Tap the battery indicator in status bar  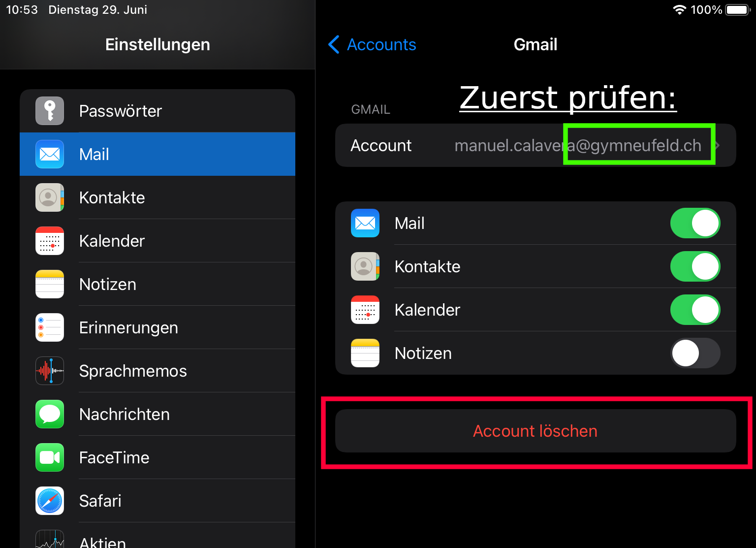tap(737, 10)
